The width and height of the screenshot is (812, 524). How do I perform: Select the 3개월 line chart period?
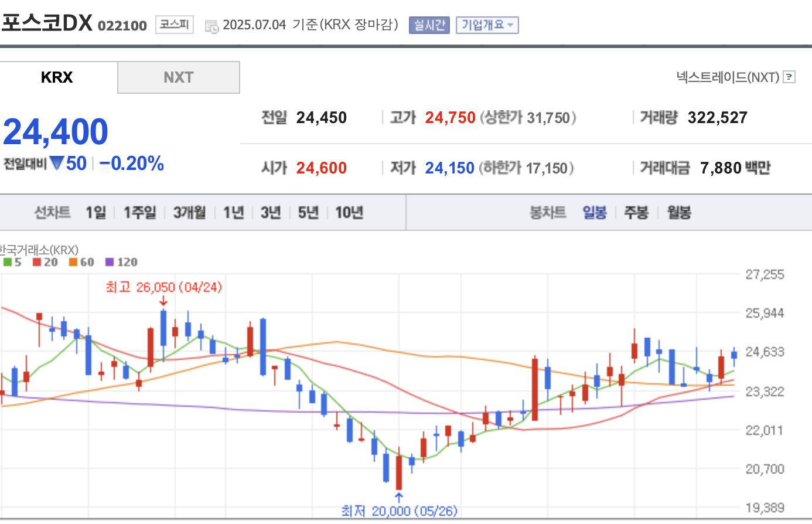point(189,212)
